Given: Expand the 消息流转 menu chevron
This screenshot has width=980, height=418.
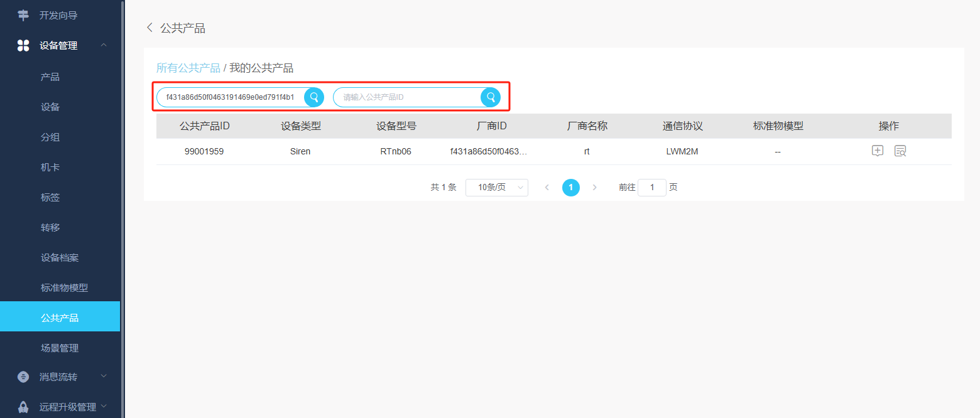Looking at the screenshot, I should coord(104,377).
